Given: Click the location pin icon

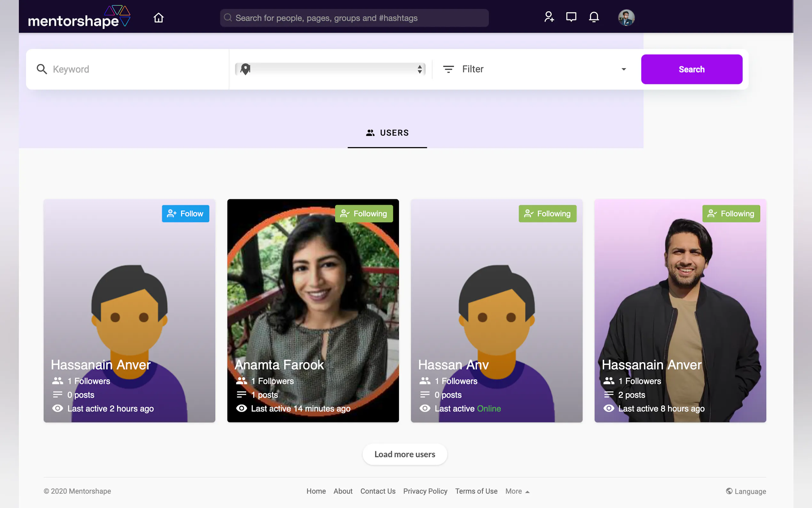Looking at the screenshot, I should coord(246,69).
